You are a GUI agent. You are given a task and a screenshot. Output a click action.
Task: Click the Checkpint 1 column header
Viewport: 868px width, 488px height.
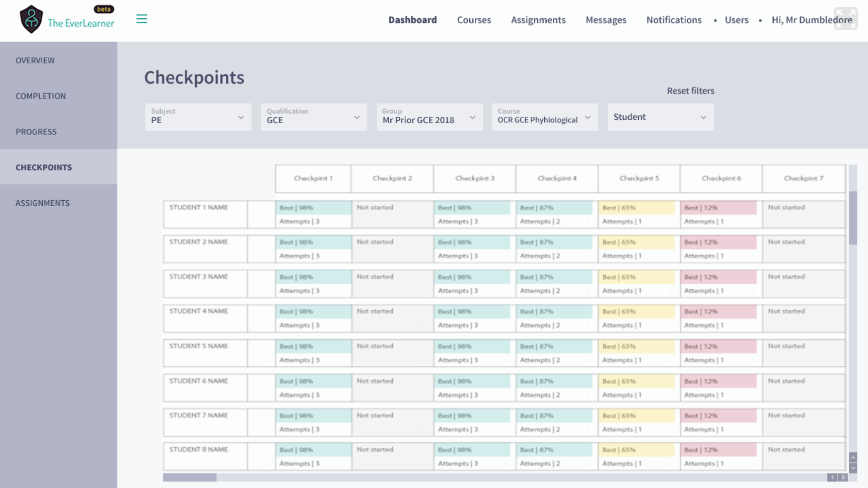coord(313,178)
